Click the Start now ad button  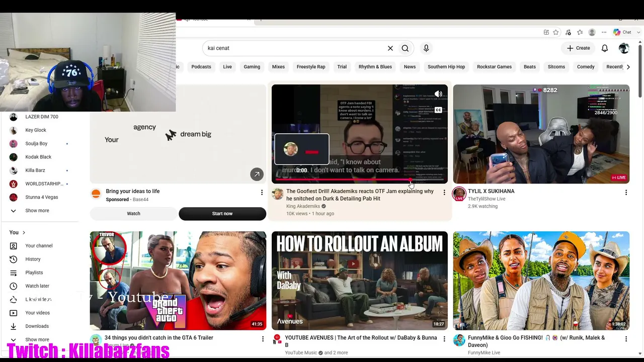222,214
